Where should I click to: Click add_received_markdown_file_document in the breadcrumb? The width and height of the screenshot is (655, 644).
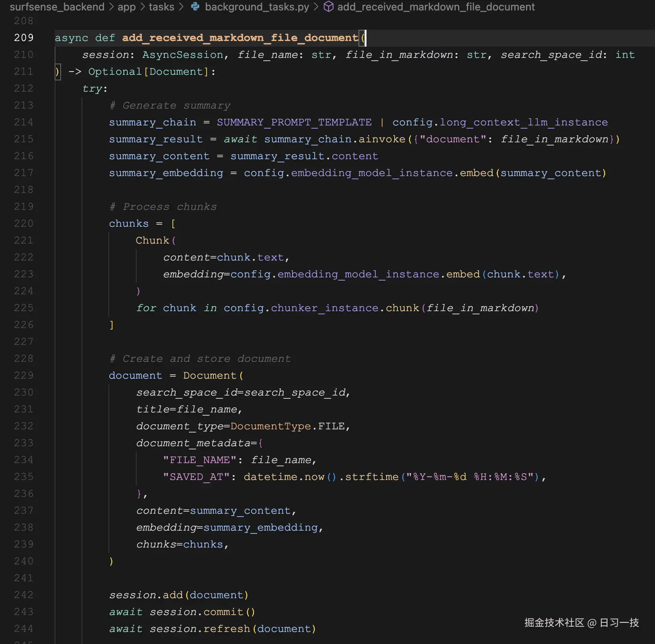click(436, 7)
